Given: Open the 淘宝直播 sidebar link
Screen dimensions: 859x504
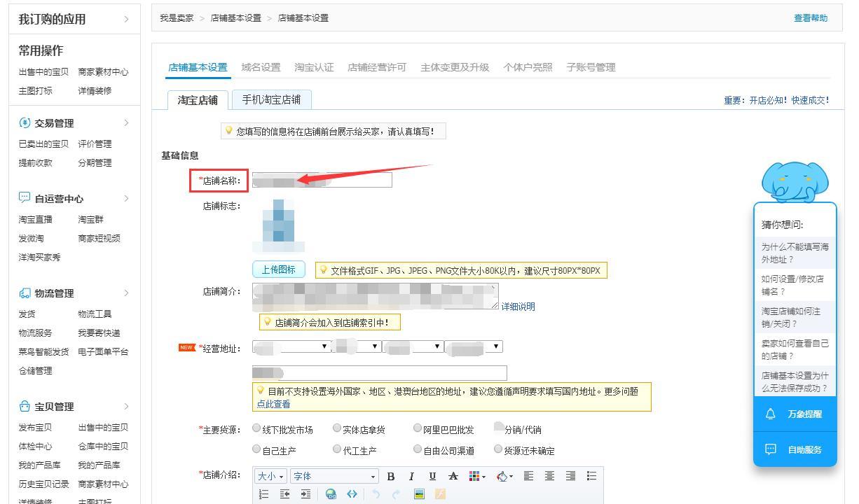Looking at the screenshot, I should [35, 219].
